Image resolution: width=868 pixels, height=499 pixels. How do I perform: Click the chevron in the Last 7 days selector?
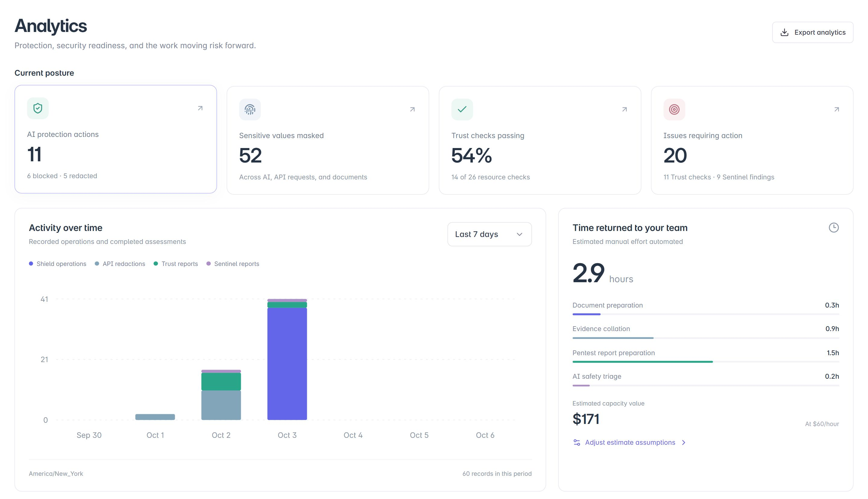(x=519, y=234)
